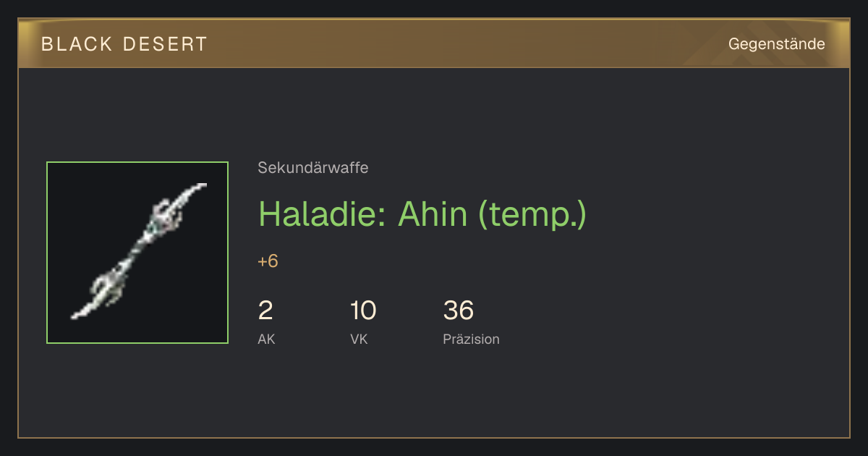868x456 pixels.
Task: Click the word Haladie in the item title
Action: pos(323,214)
